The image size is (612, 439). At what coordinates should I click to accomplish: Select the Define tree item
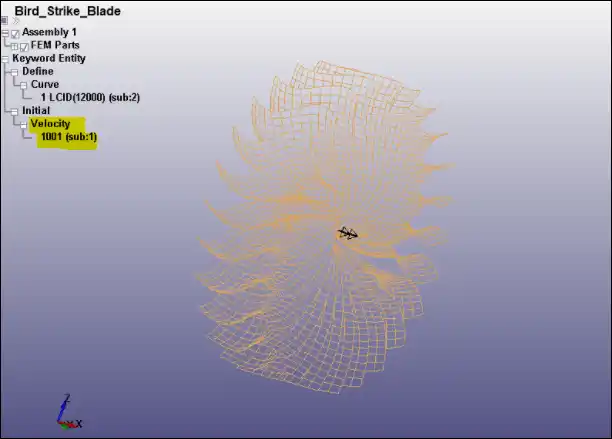pyautogui.click(x=38, y=71)
